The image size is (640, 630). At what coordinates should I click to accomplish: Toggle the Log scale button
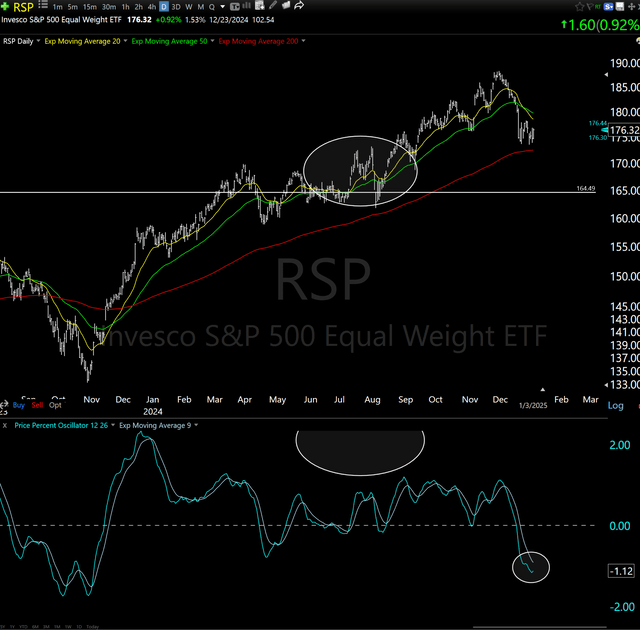coord(616,406)
